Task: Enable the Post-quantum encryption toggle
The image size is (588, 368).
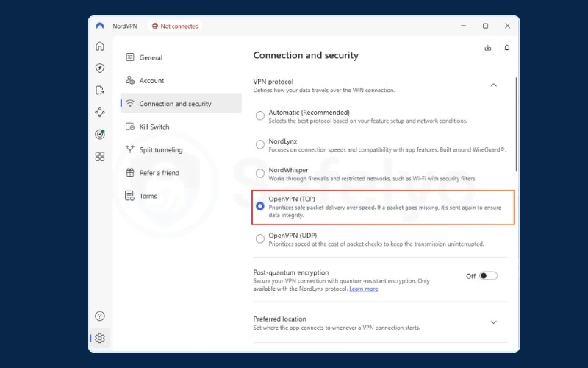Action: 488,276
